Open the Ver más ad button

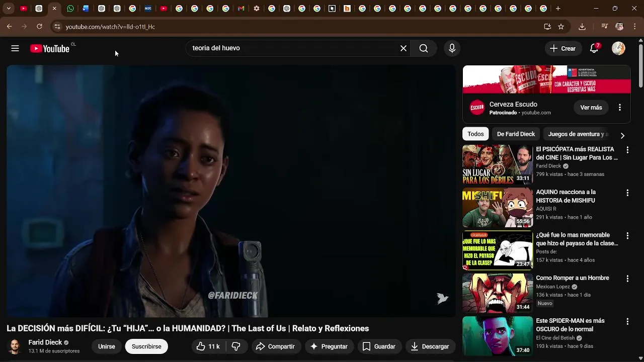click(x=591, y=108)
